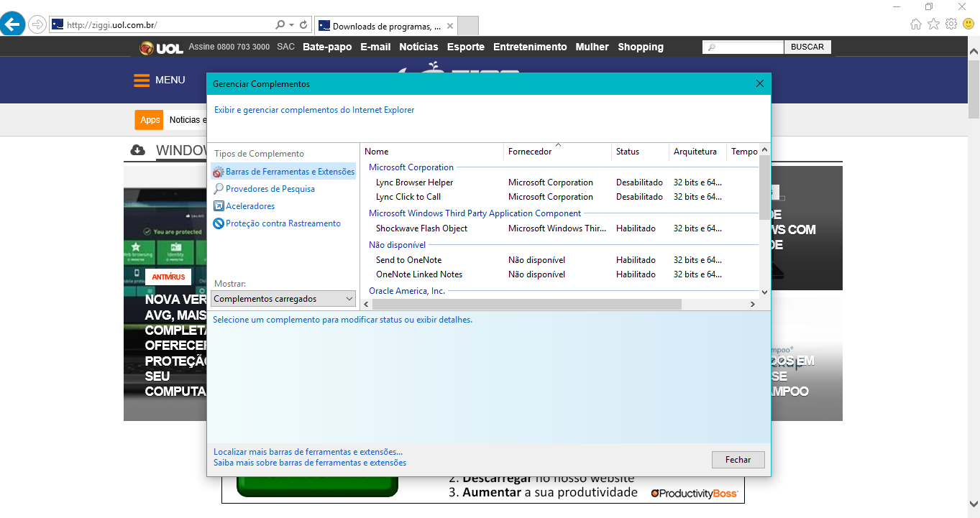Image resolution: width=980 pixels, height=518 pixels.
Task: Select Proteção contra Rastreamento type
Action: [x=277, y=223]
